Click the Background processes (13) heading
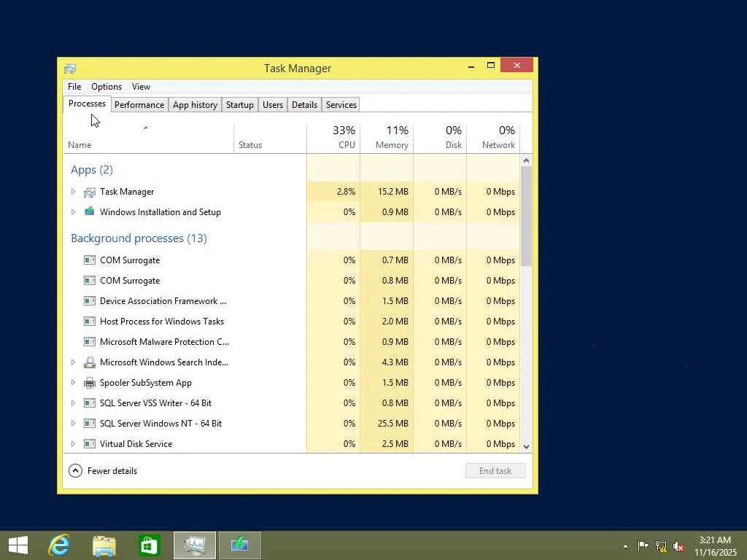Viewport: 747px width, 560px height. [139, 238]
